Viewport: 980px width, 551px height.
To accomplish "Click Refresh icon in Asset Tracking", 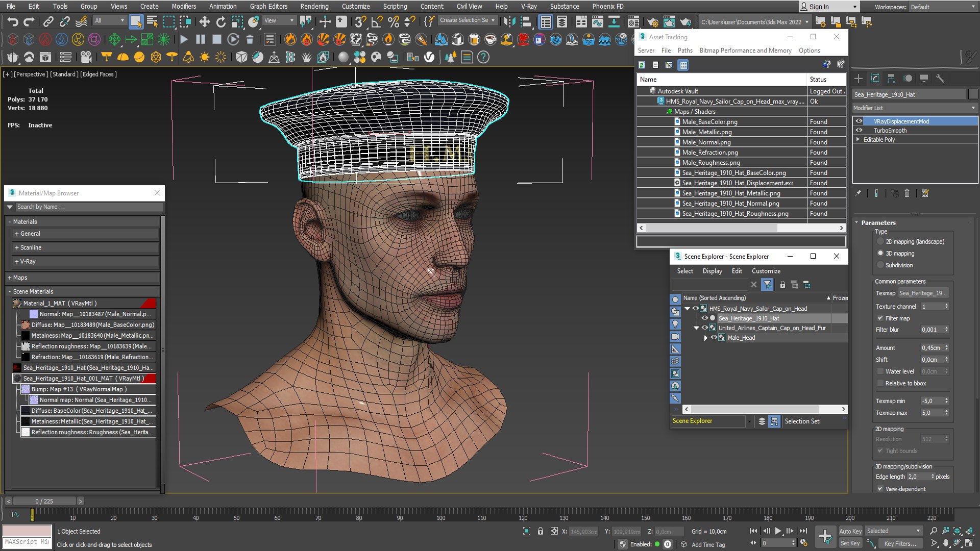I will click(642, 65).
